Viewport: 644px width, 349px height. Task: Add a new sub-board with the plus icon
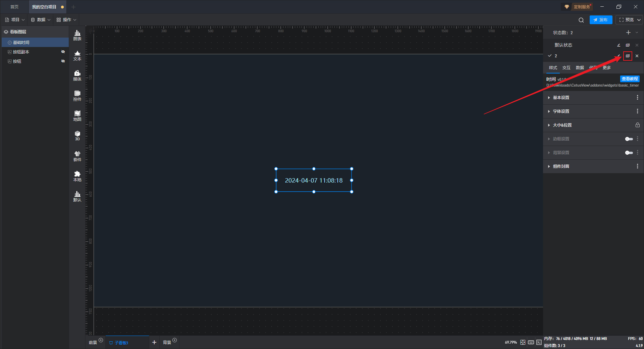pyautogui.click(x=154, y=342)
